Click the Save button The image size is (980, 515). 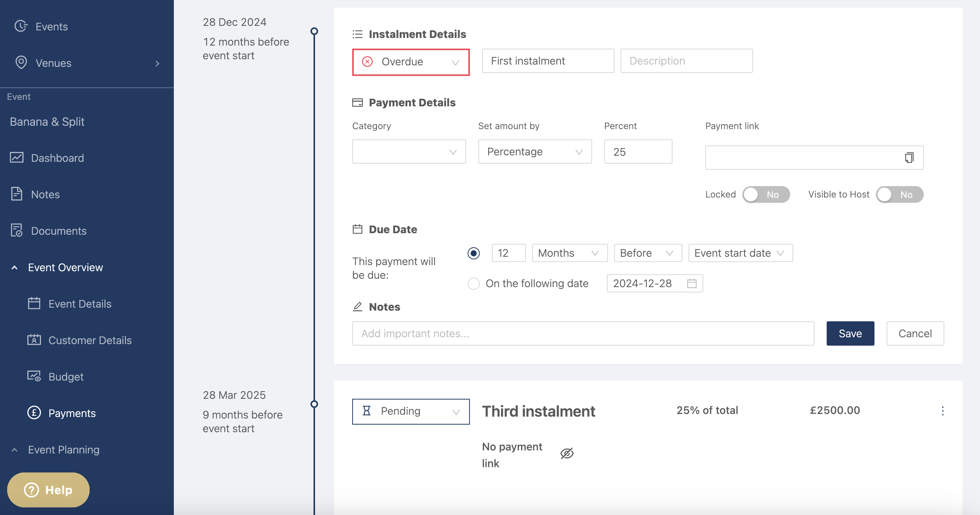point(850,333)
